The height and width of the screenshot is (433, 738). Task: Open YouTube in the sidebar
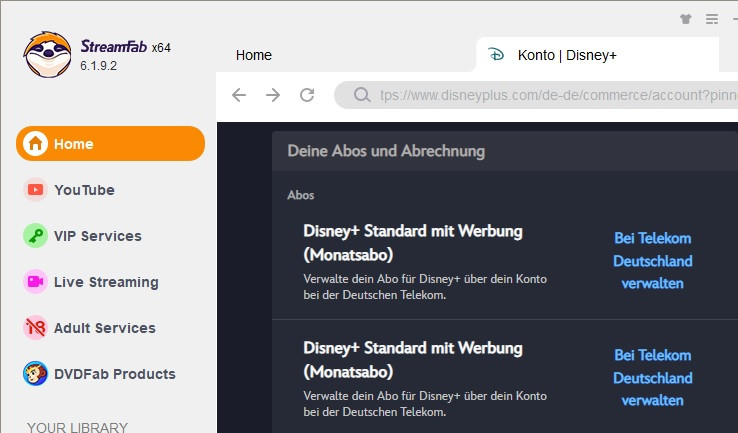point(84,190)
